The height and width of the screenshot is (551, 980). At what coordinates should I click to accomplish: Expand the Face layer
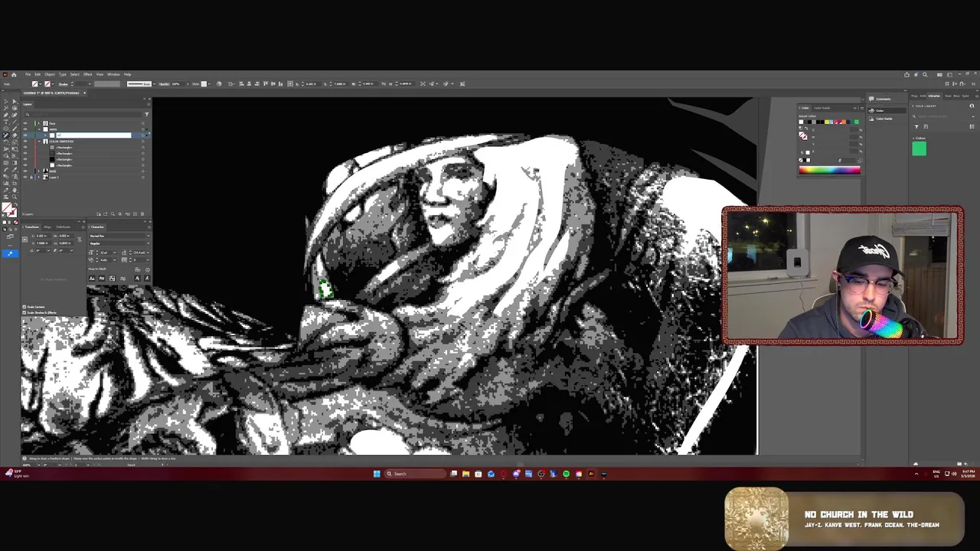[x=39, y=123]
